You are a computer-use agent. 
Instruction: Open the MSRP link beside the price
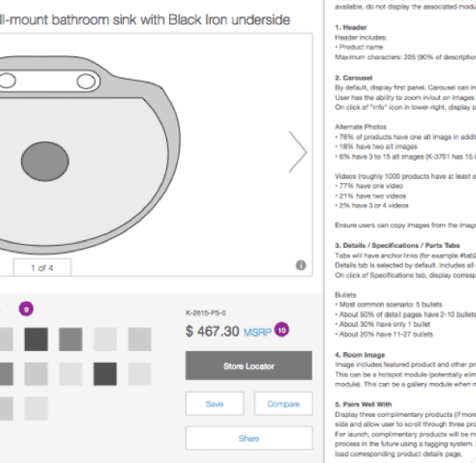257,332
